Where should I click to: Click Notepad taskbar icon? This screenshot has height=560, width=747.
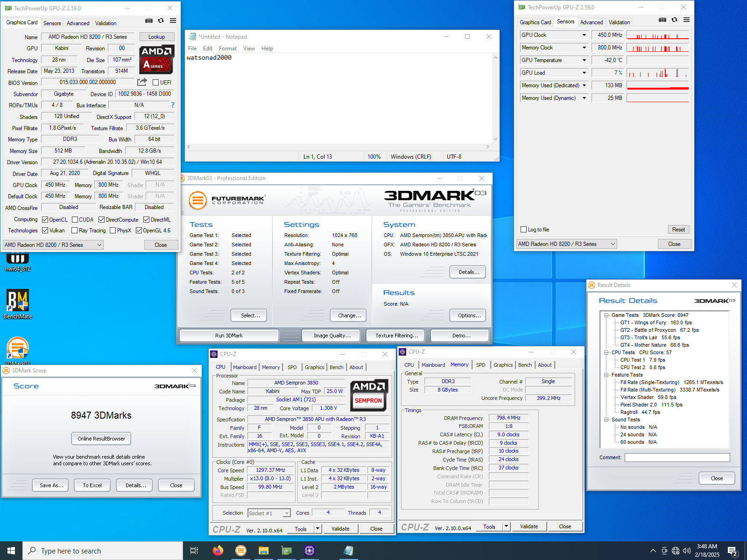click(348, 551)
